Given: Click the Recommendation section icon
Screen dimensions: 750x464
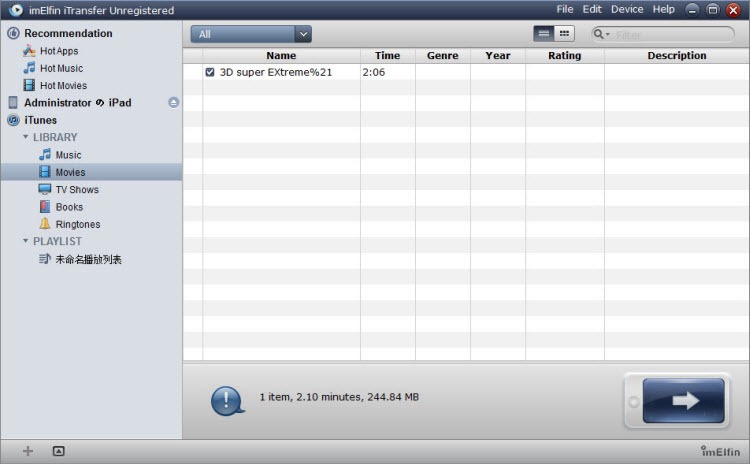Looking at the screenshot, I should point(13,33).
